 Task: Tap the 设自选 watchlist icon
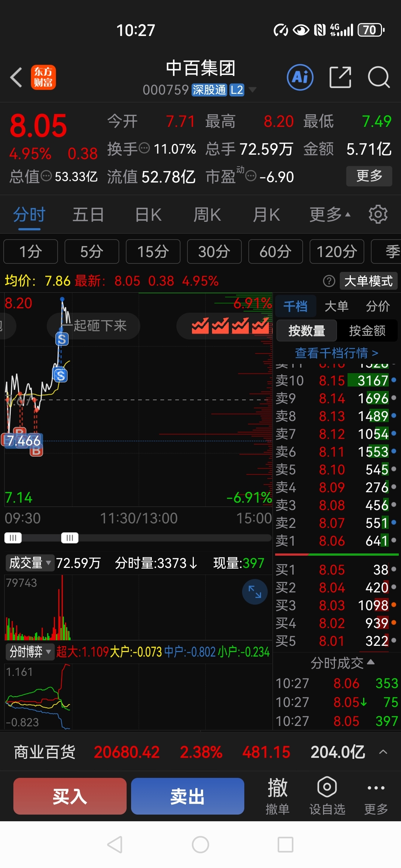327,796
